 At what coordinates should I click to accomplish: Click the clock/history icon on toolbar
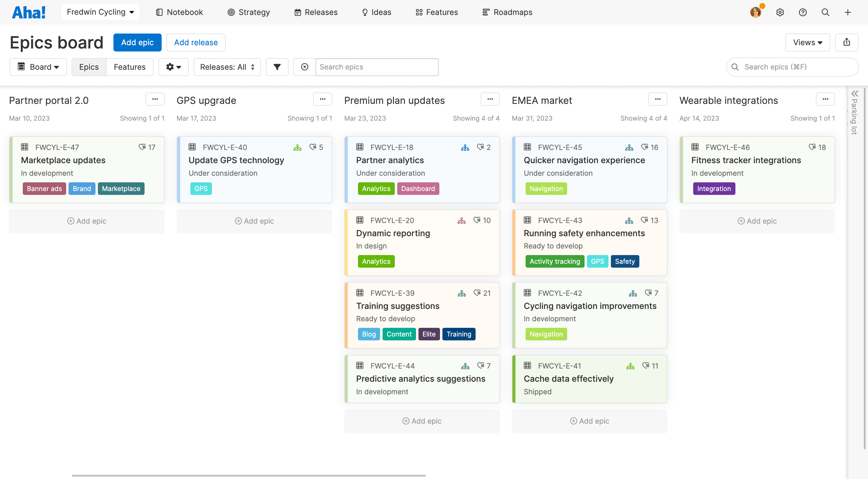304,67
